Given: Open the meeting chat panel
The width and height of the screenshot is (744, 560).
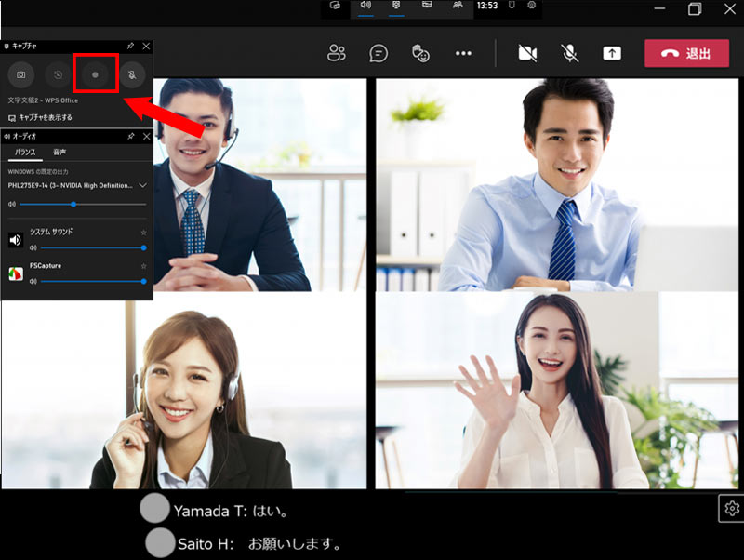Looking at the screenshot, I should click(x=379, y=53).
